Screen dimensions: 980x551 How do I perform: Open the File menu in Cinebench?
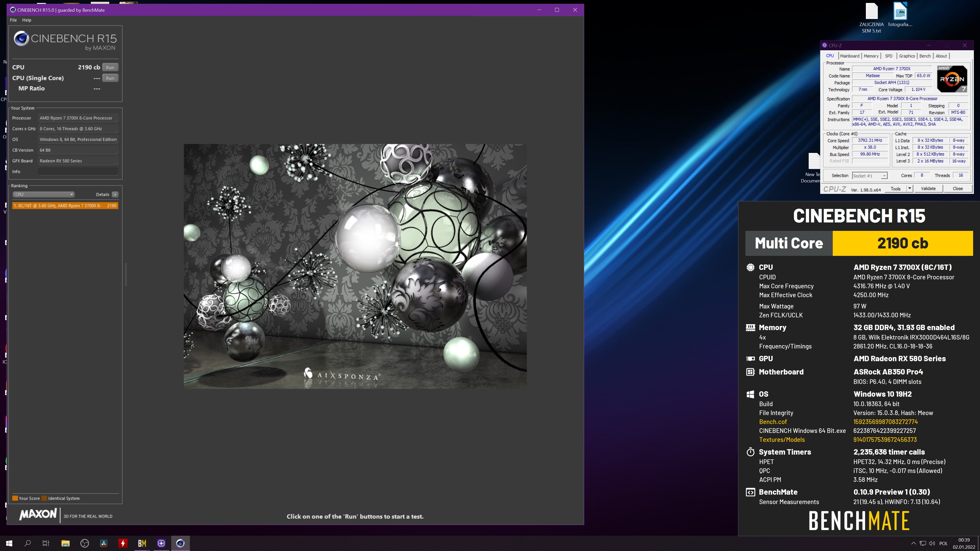[x=13, y=20]
